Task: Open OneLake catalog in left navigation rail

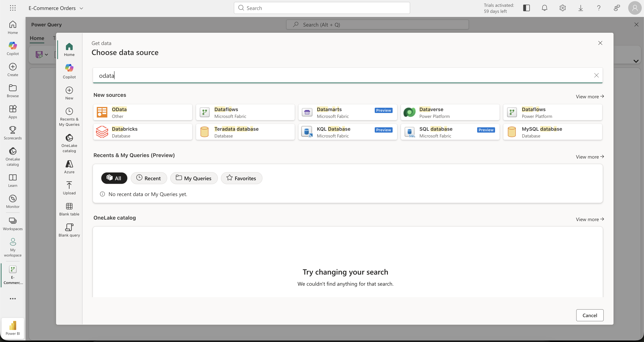Action: [13, 156]
